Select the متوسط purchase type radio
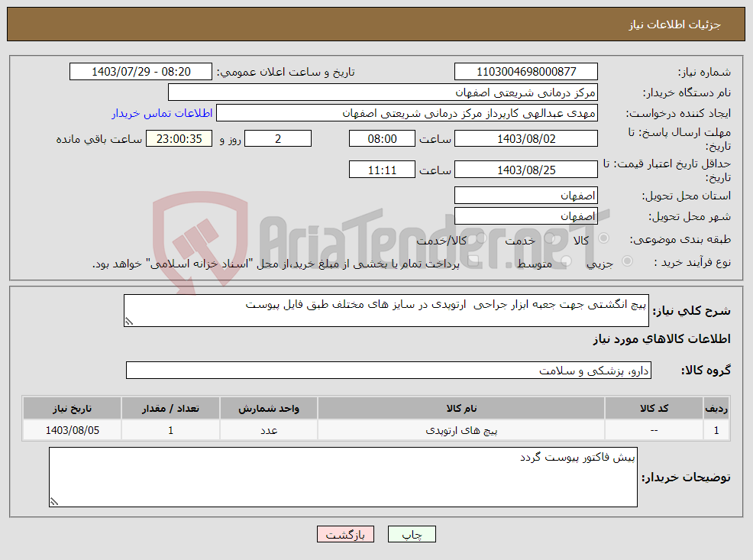The image size is (753, 560). point(566,261)
